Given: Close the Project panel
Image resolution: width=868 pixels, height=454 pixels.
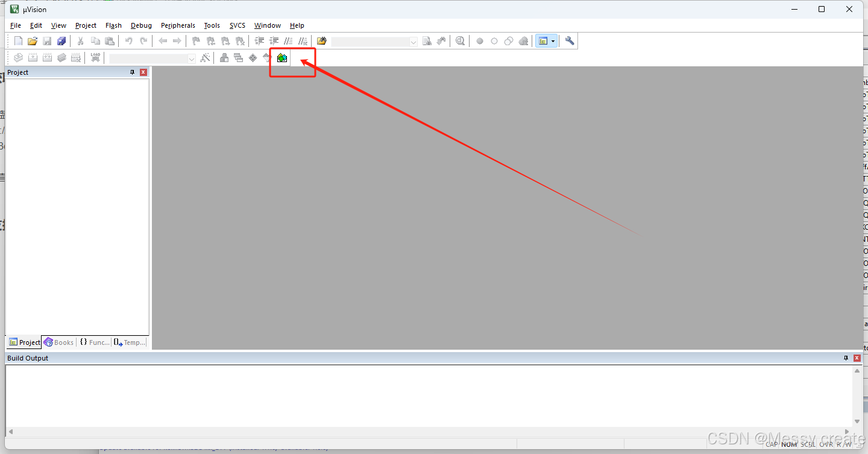Looking at the screenshot, I should coord(143,72).
